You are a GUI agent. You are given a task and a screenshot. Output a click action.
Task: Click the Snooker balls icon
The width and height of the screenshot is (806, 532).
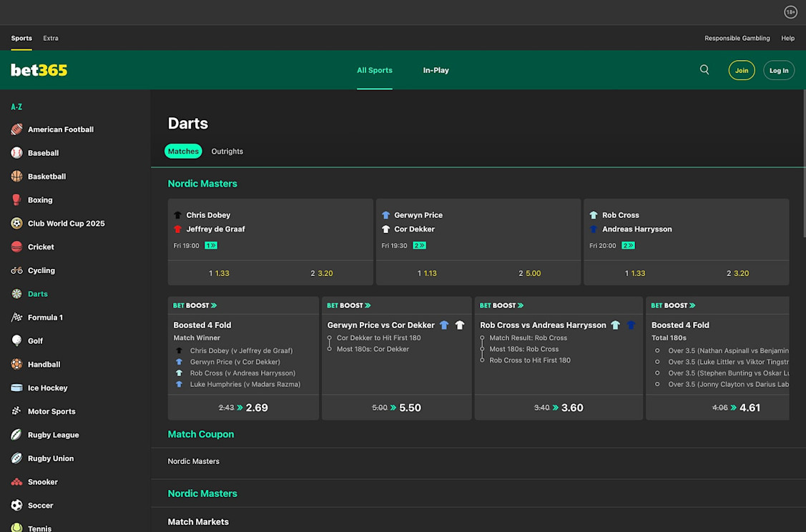click(16, 482)
